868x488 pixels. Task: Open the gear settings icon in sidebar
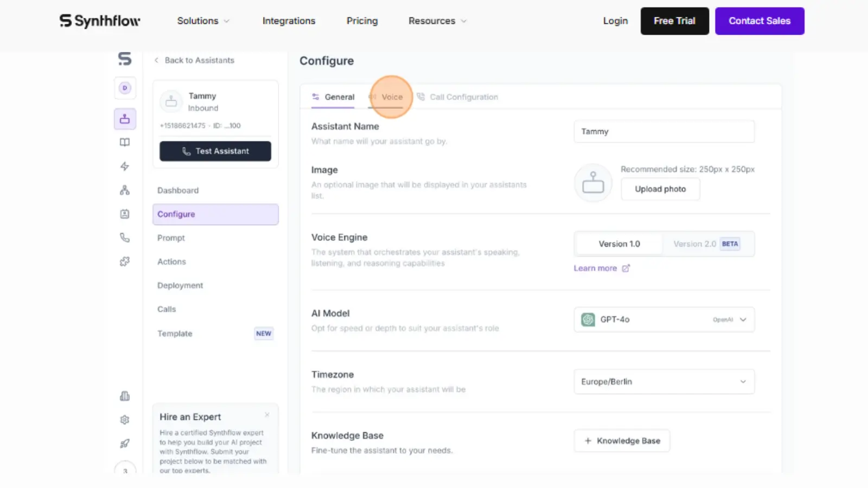[125, 420]
